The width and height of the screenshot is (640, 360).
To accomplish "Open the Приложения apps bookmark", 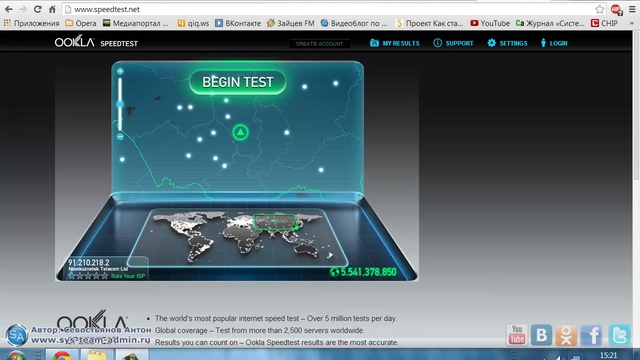I will 31,23.
